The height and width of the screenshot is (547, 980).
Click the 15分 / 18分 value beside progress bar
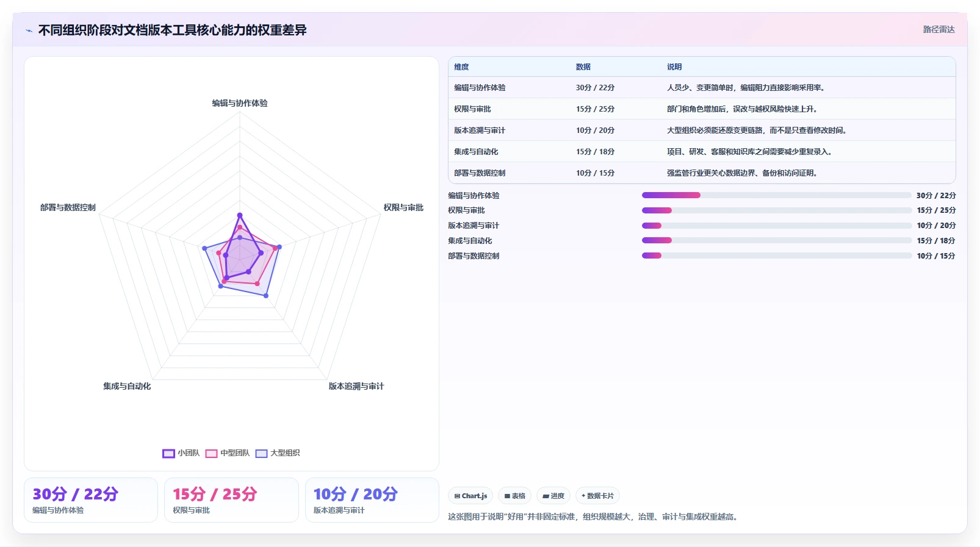936,241
